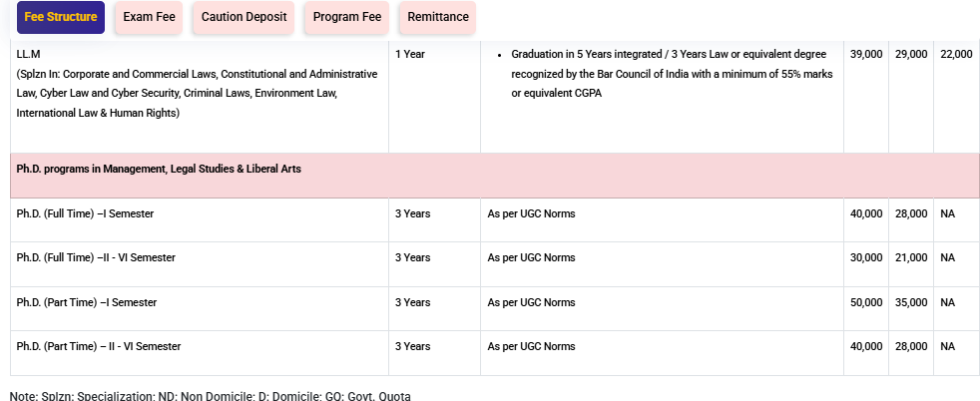980x401 pixels.
Task: Select Ph.D. (Part Time) –I Semester row
Action: (86, 302)
